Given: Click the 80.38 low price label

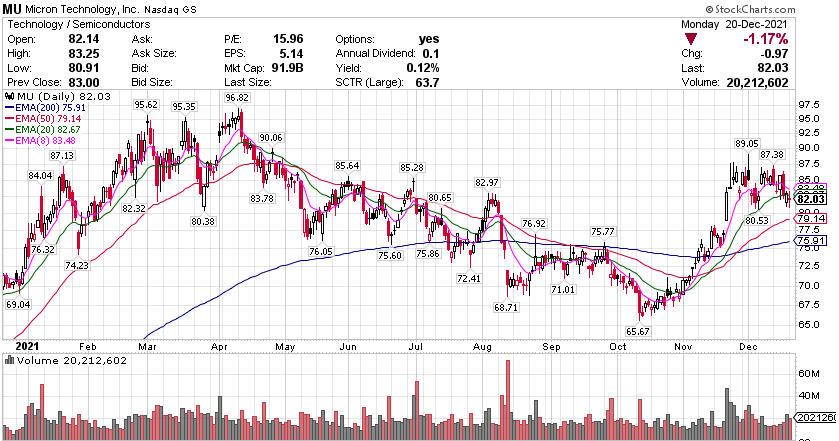Looking at the screenshot, I should [x=203, y=221].
